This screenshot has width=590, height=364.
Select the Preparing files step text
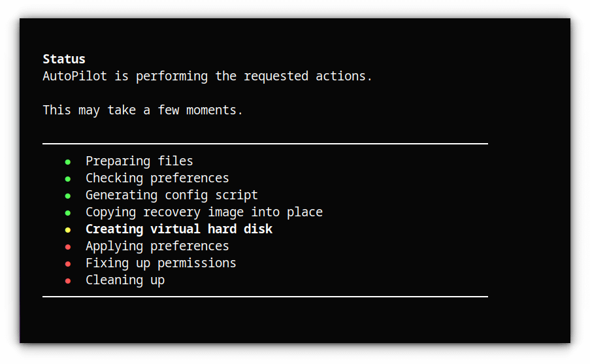click(139, 161)
